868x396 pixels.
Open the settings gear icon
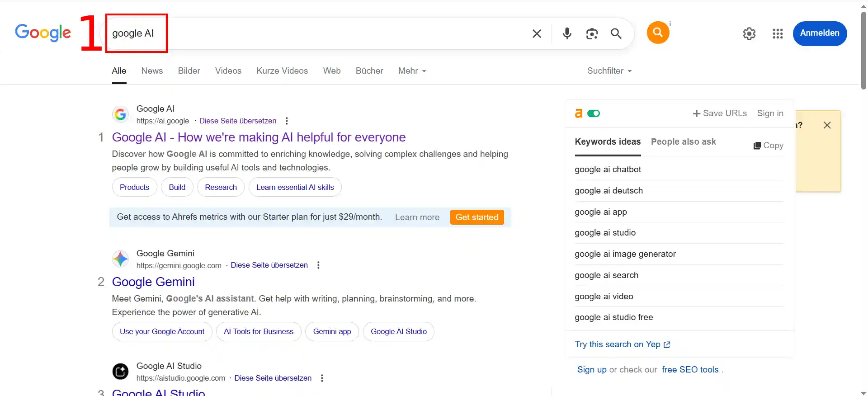[x=749, y=33]
